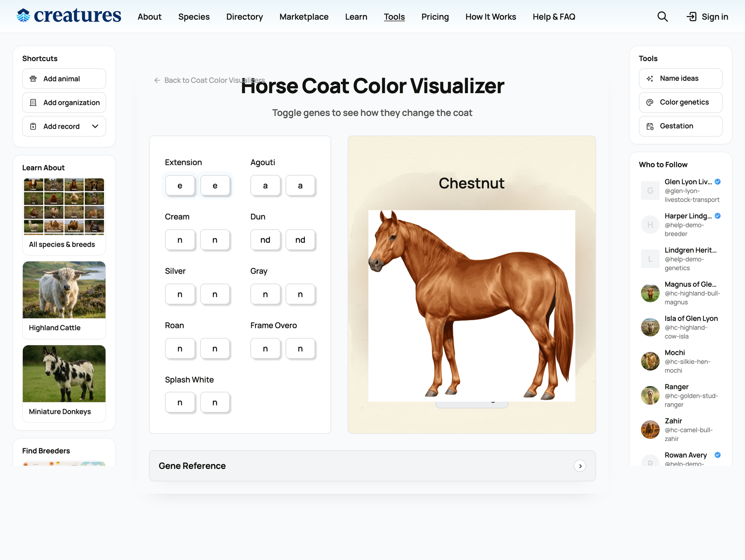
Task: Expand the Gene Reference chevron
Action: click(580, 466)
